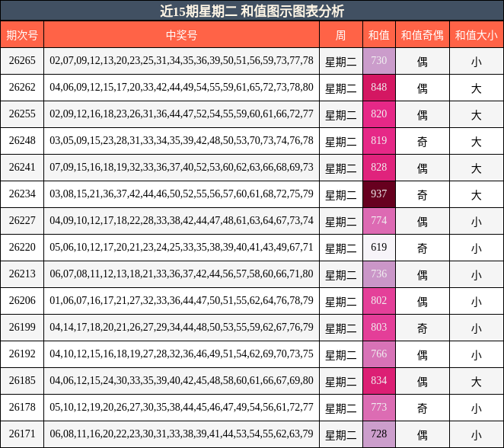
Task: Click winning numbers starting 07,09,15,16,18
Action: click(181, 167)
